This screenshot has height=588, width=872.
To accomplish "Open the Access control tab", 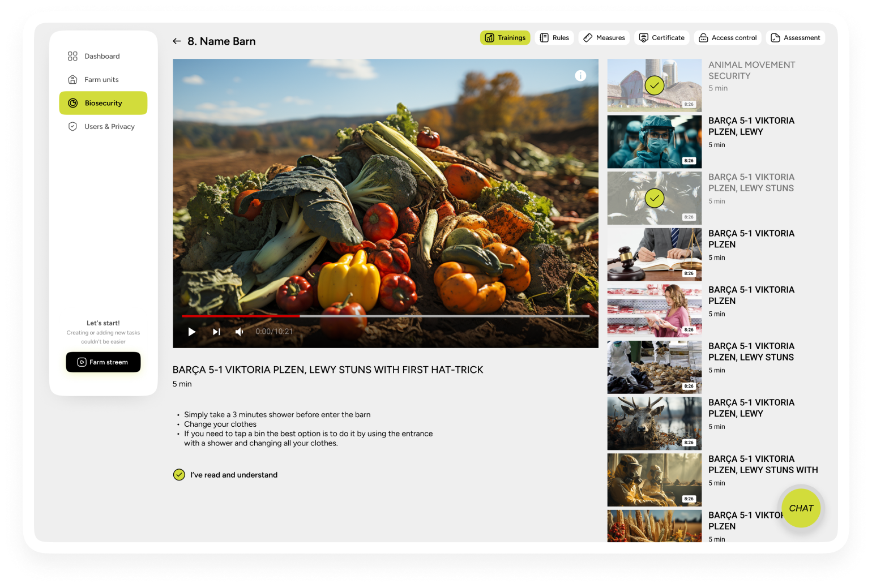I will click(x=728, y=38).
